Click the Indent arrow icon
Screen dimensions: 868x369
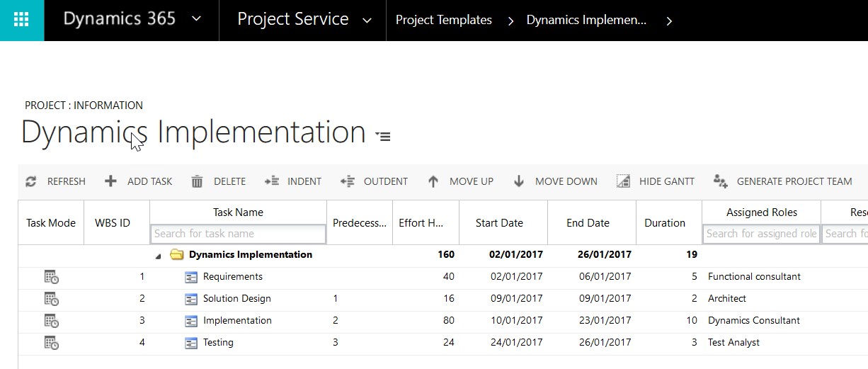click(x=272, y=181)
